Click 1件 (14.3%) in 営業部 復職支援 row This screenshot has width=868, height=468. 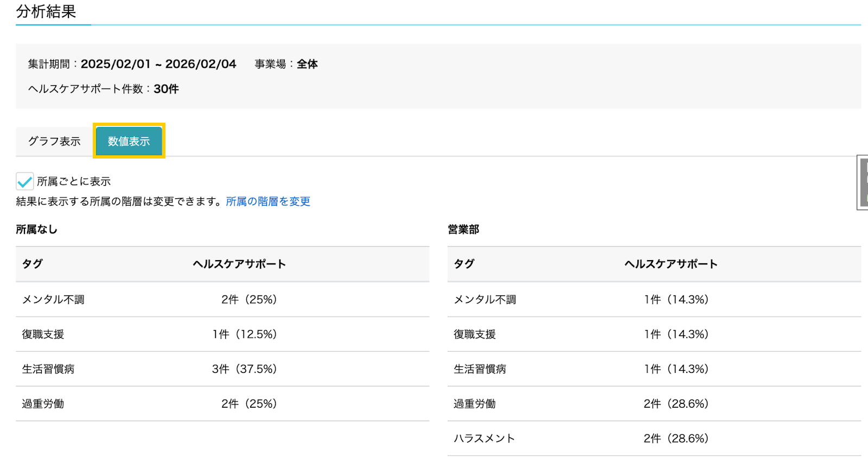676,334
